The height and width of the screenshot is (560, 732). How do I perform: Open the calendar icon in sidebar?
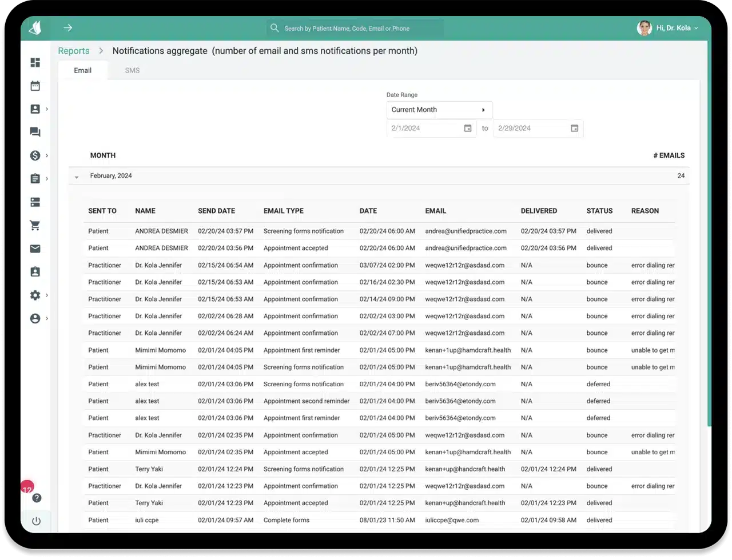click(x=35, y=86)
